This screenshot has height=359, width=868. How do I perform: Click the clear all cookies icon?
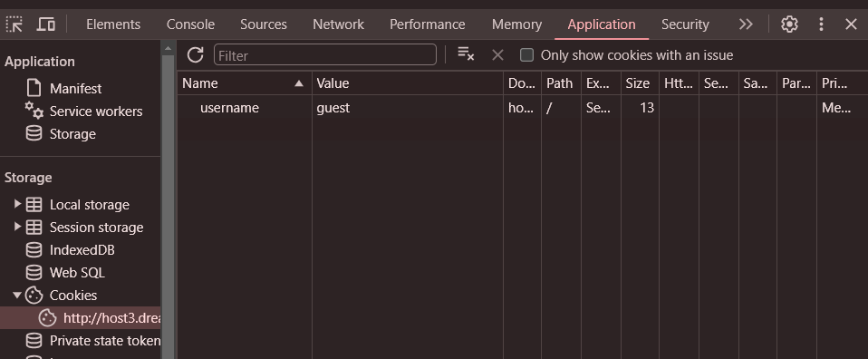pyautogui.click(x=466, y=53)
